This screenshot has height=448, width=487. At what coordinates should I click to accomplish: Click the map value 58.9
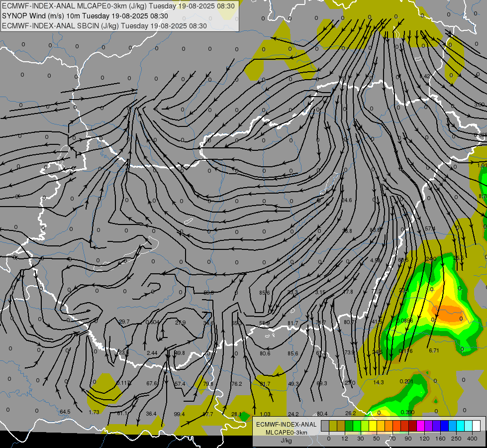point(265,323)
